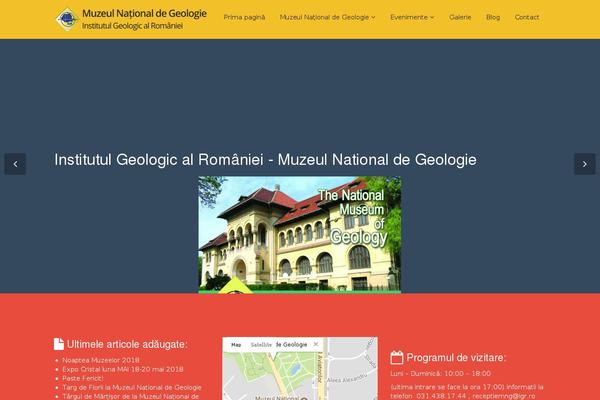600x400 pixels.
Task: Advance to next slide arrow
Action: [584, 164]
